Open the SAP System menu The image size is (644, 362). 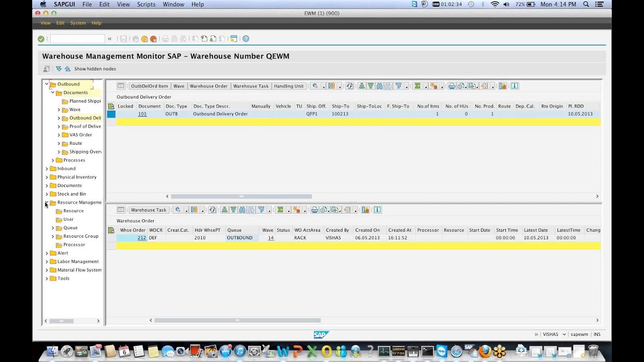(78, 23)
